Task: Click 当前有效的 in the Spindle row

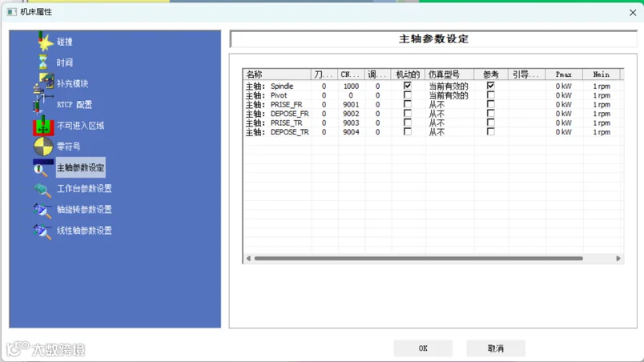Action: pos(449,86)
